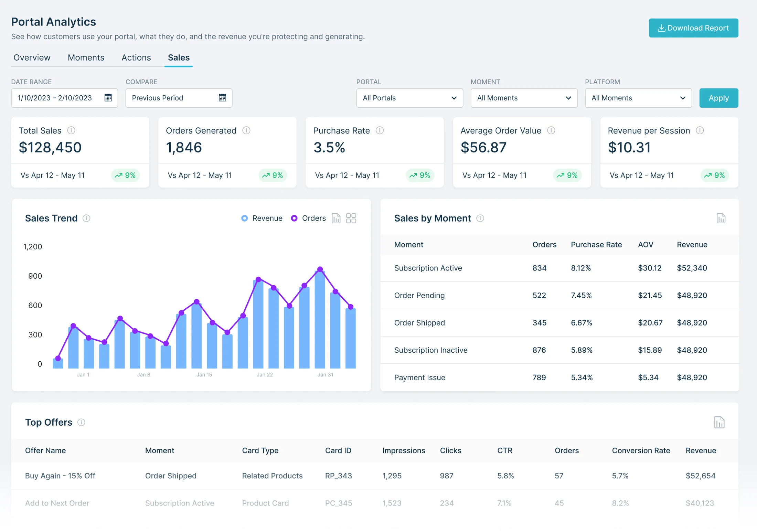The image size is (757, 532).
Task: Open the Moment filter dropdown
Action: 524,98
